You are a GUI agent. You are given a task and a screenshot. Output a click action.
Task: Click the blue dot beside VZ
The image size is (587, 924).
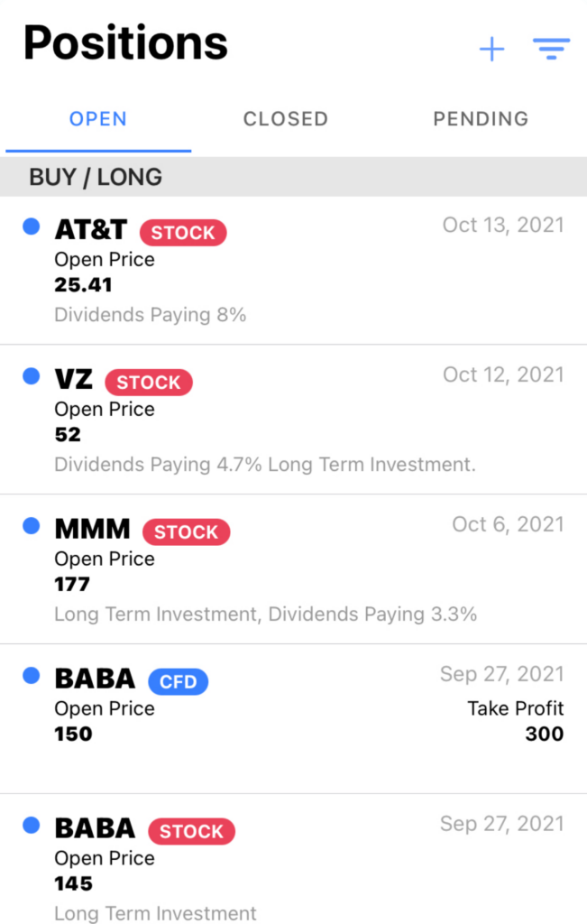point(32,376)
